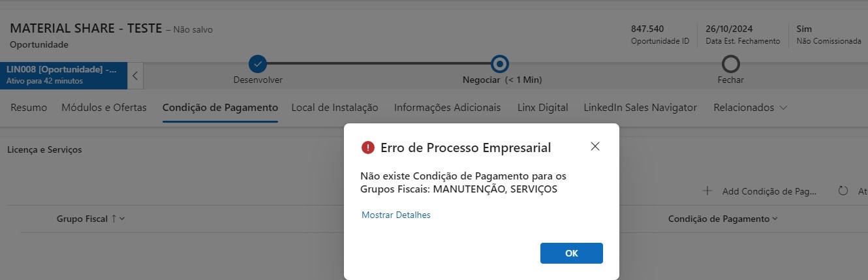Click OK in the error dialog
868x280 pixels.
click(x=571, y=253)
